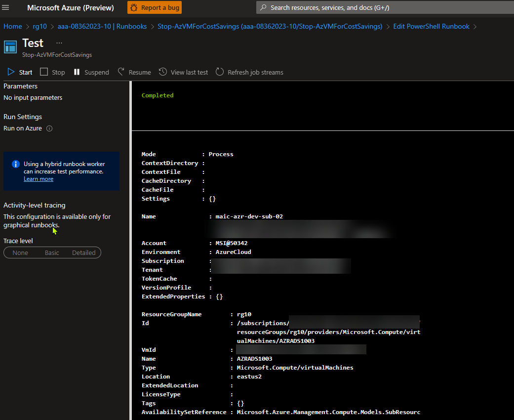Click the 'AzureCloud' environment value
Screen dimensions: 514x420
[234, 252]
